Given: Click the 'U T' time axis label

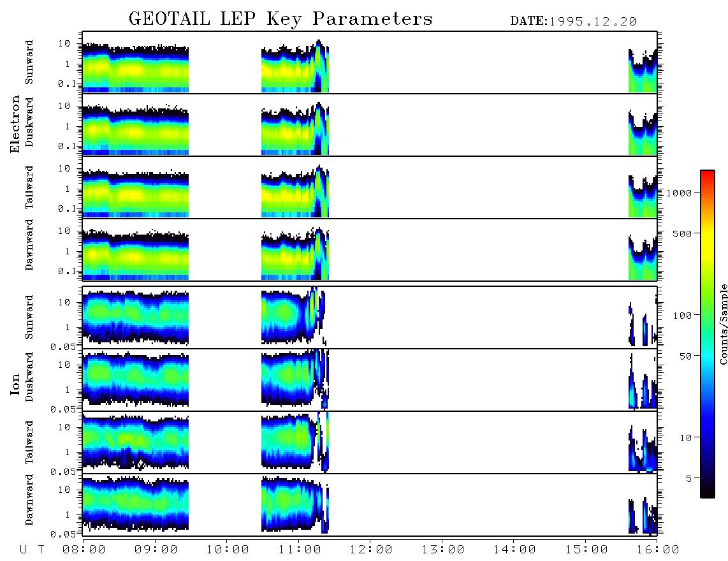Looking at the screenshot, I should point(32,550).
